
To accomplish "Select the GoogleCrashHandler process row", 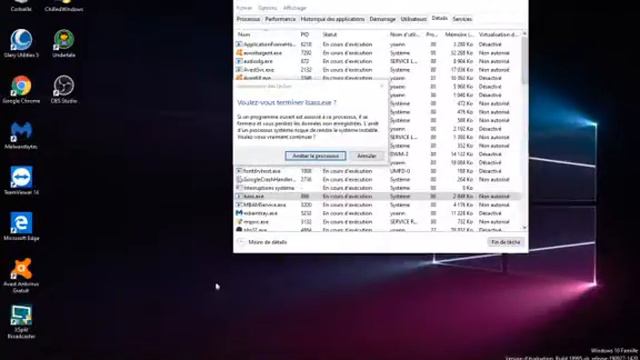I will [378, 180].
